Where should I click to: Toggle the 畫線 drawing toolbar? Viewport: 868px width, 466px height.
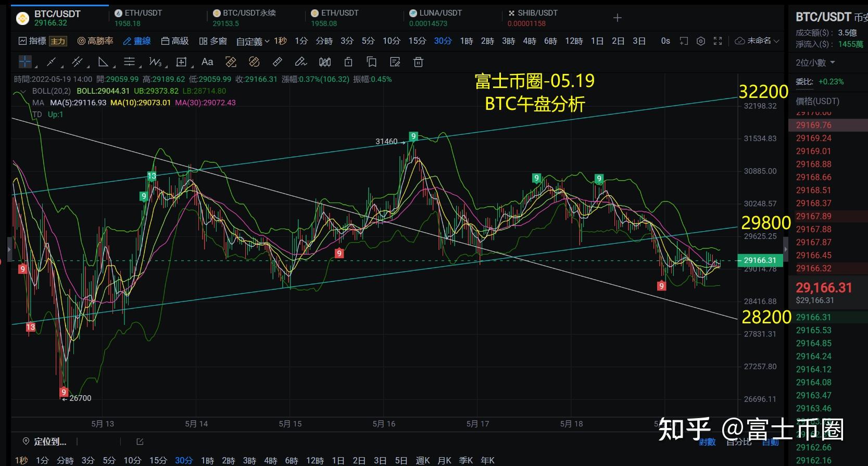[137, 41]
